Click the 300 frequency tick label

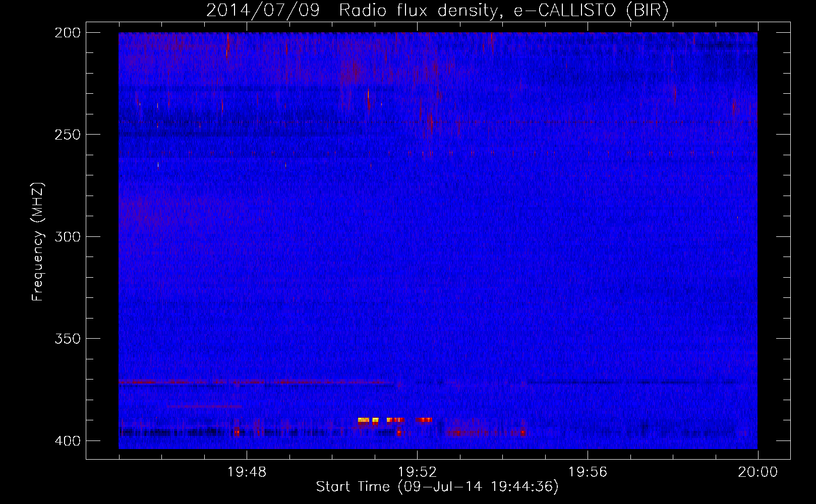[68, 237]
